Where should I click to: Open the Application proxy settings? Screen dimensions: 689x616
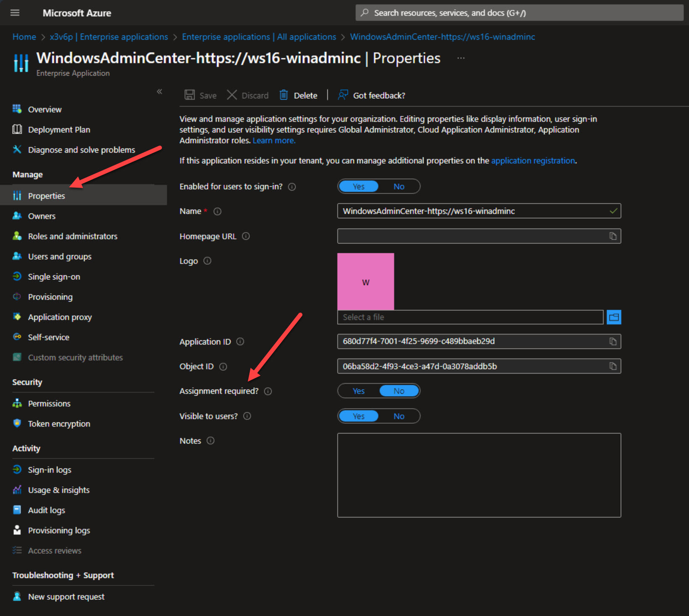(60, 317)
